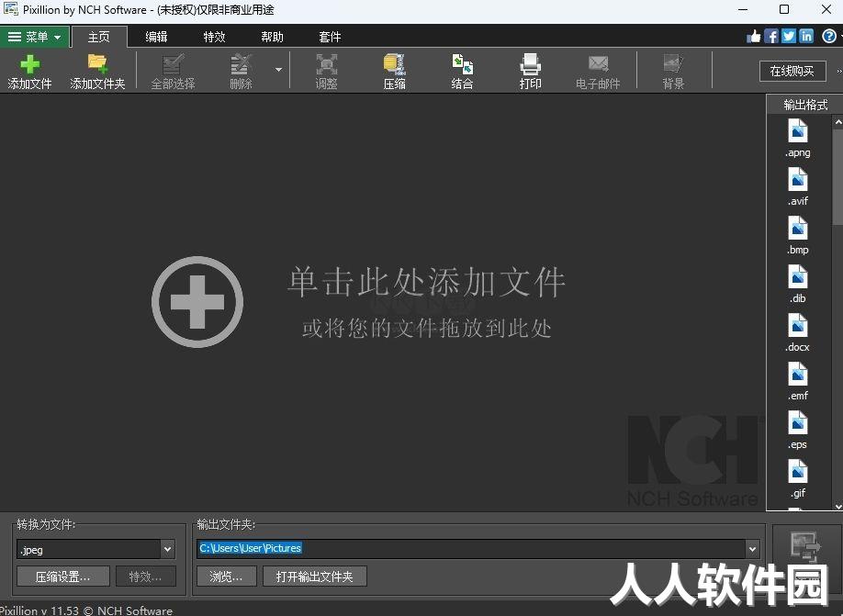
Task: Switch to the 帮助 tab
Action: point(272,37)
